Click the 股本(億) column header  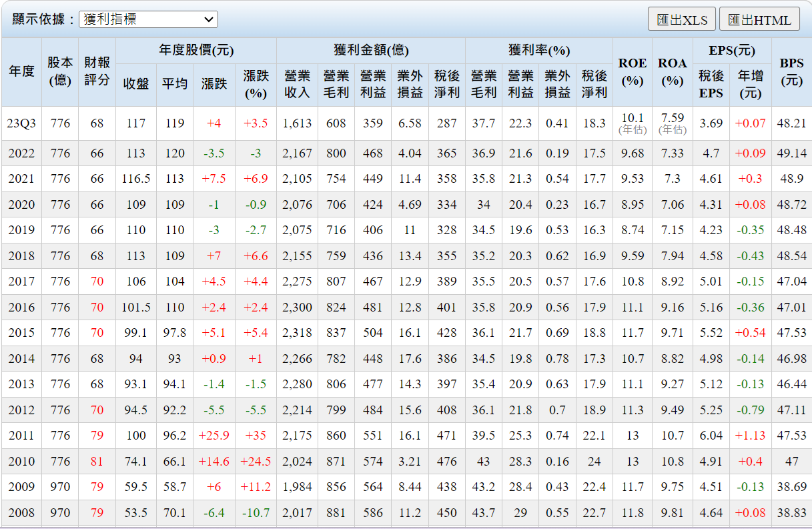[x=60, y=71]
